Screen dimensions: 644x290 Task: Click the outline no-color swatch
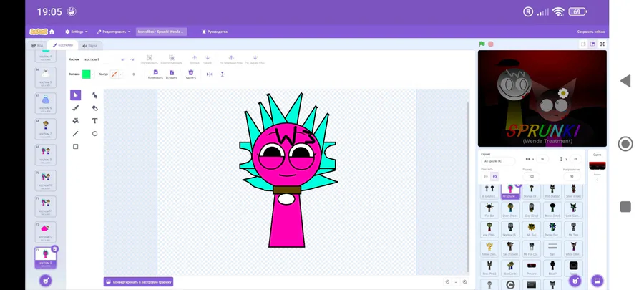point(114,74)
